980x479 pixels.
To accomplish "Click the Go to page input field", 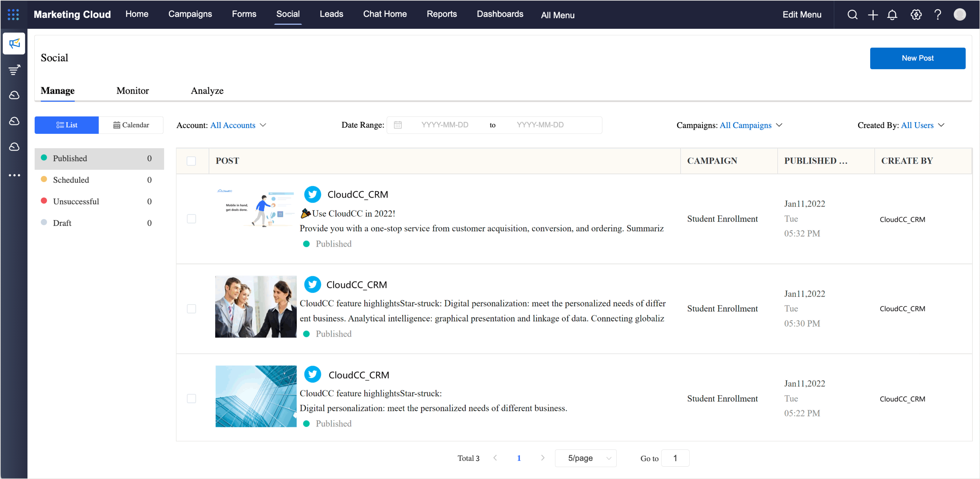I will [x=675, y=458].
